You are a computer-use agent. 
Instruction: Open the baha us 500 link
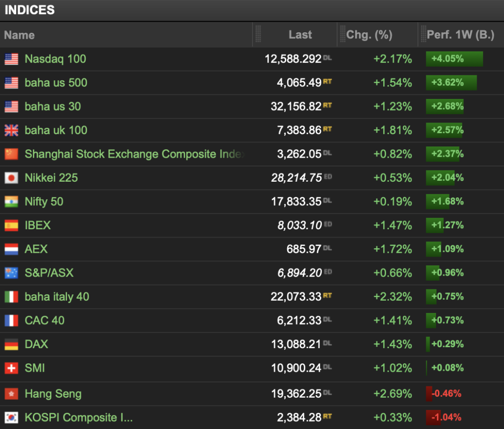point(56,83)
